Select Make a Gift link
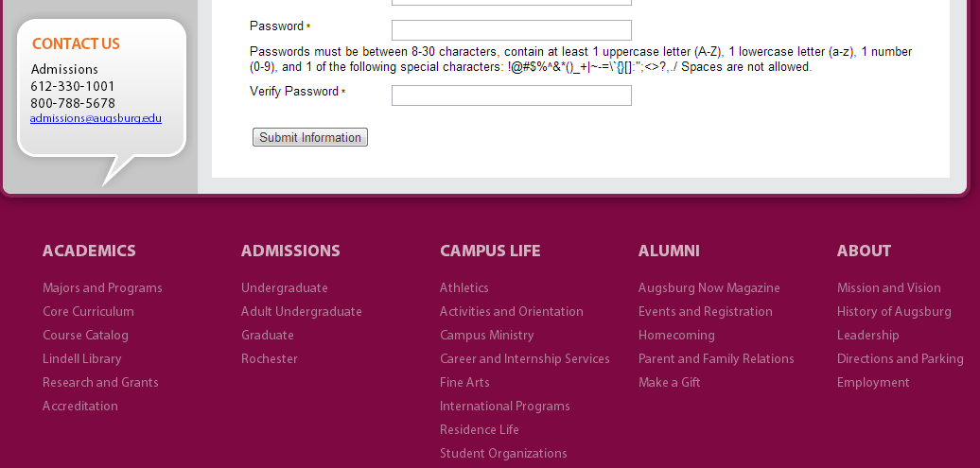The image size is (980, 468). click(669, 382)
